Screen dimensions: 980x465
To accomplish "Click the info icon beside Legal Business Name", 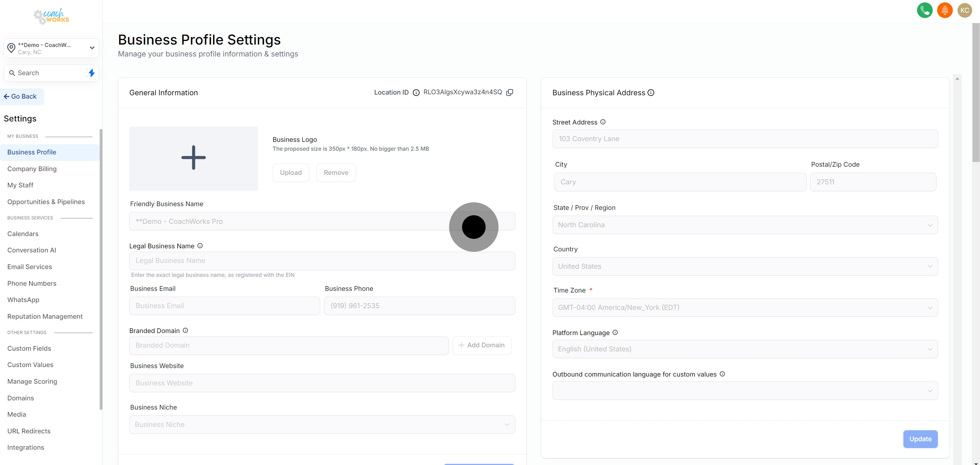I will 200,246.
